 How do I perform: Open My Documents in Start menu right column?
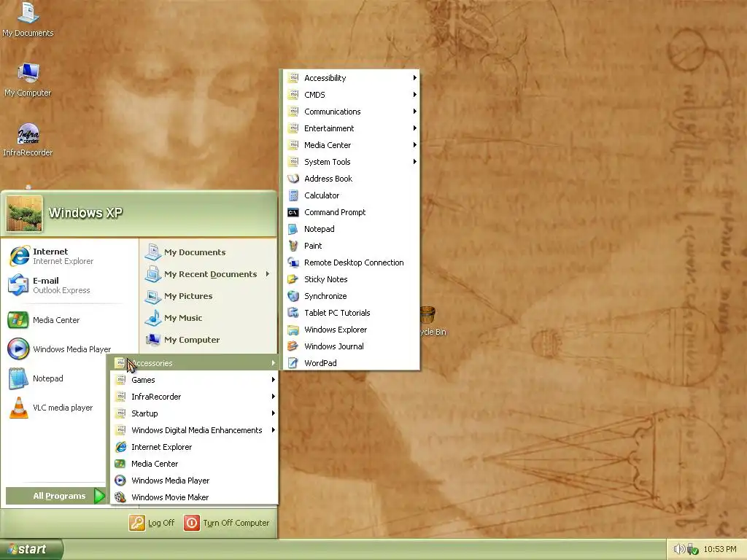(208, 252)
